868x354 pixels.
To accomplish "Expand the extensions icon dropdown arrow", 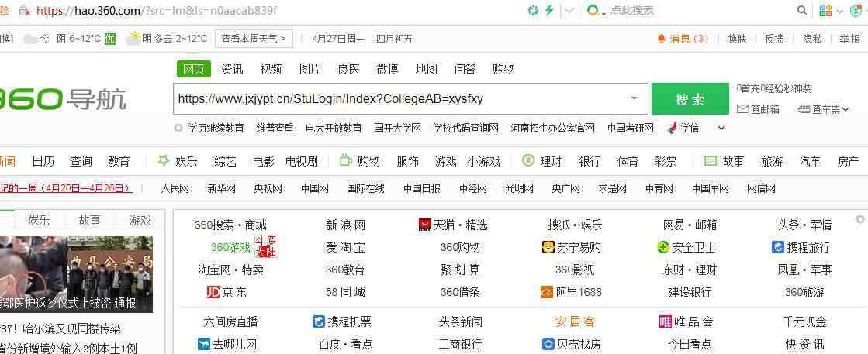I will [840, 11].
